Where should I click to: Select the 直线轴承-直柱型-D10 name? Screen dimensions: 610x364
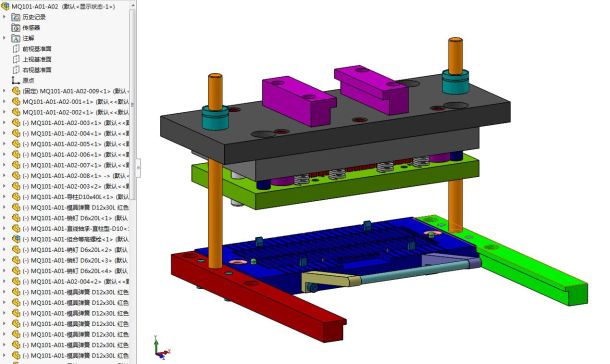click(80, 228)
